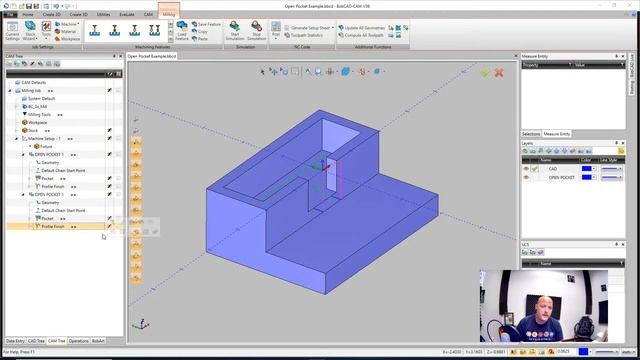Open CAD layer line style dropdown

[x=621, y=169]
